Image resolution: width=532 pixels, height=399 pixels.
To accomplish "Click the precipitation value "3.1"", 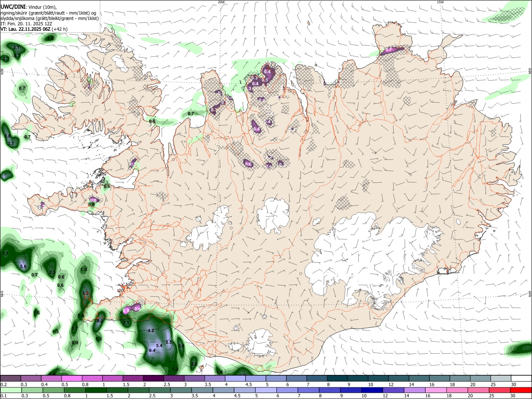I will pos(17,47).
